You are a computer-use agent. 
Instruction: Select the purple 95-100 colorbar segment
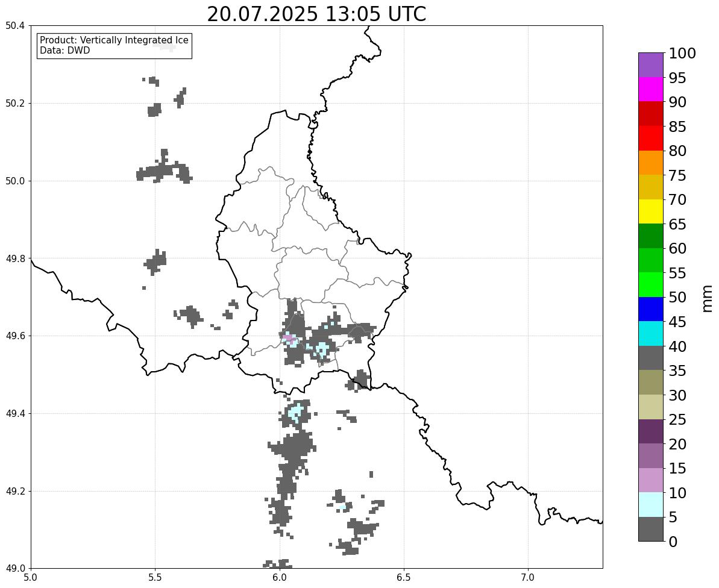pos(651,65)
